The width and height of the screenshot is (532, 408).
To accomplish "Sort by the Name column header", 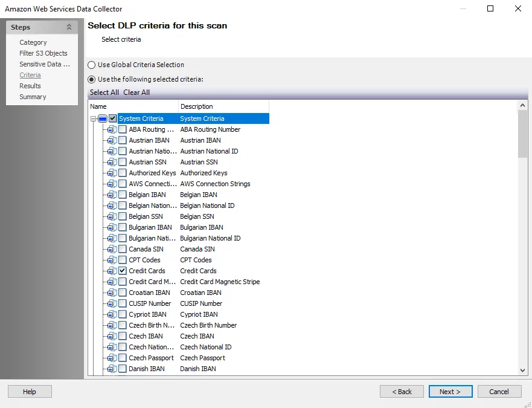I will coord(133,106).
